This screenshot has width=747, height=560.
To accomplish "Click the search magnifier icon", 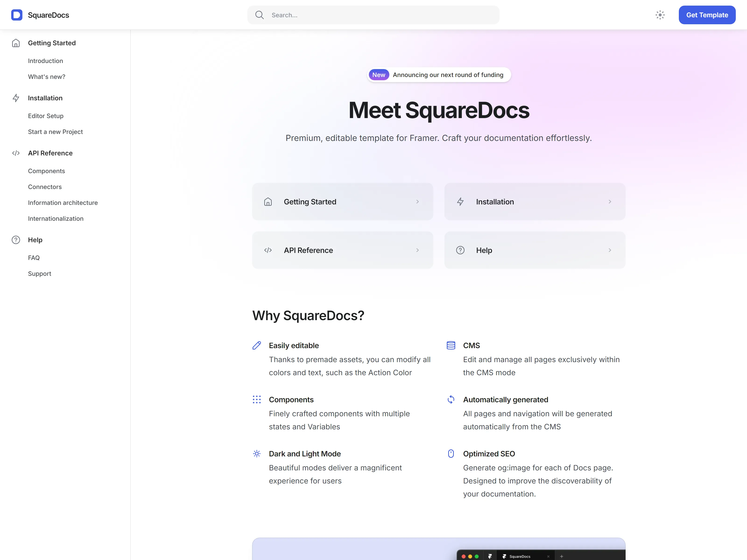I will 259,15.
